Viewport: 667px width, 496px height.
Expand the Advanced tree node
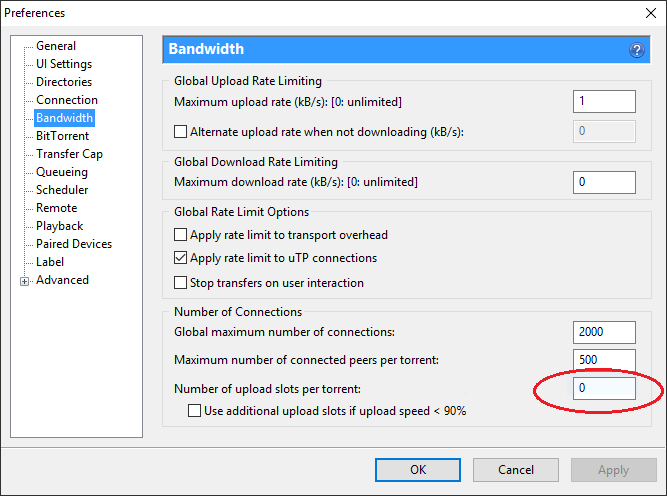click(24, 281)
